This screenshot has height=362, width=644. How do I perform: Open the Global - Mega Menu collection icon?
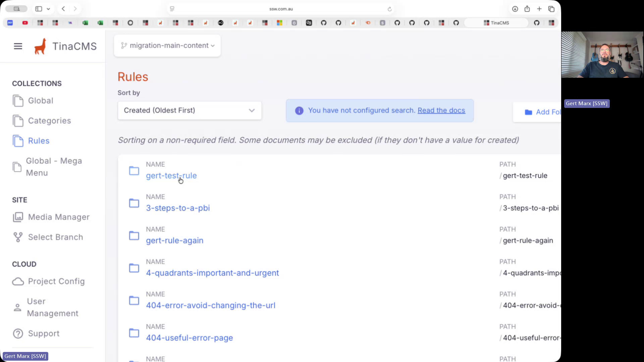tap(17, 167)
